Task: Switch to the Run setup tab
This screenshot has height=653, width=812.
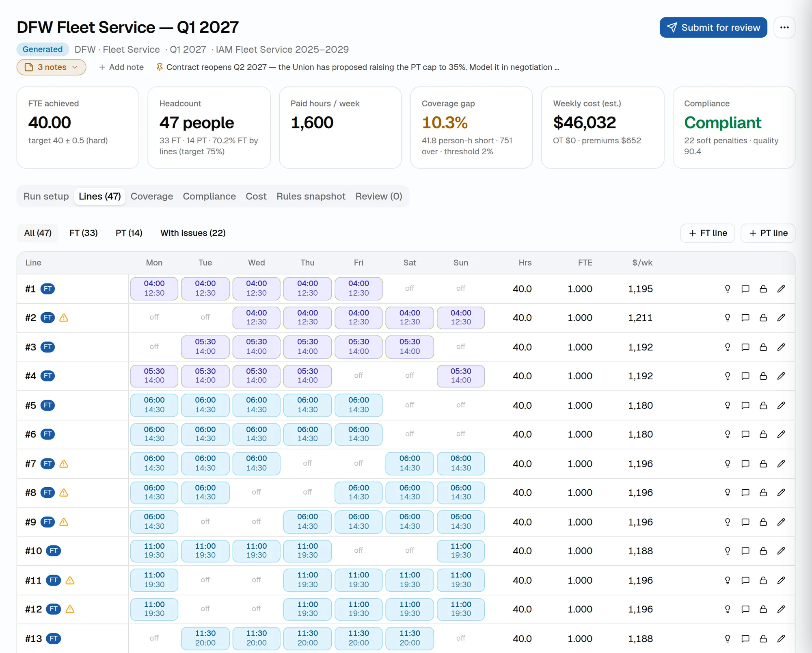Action: [x=46, y=196]
